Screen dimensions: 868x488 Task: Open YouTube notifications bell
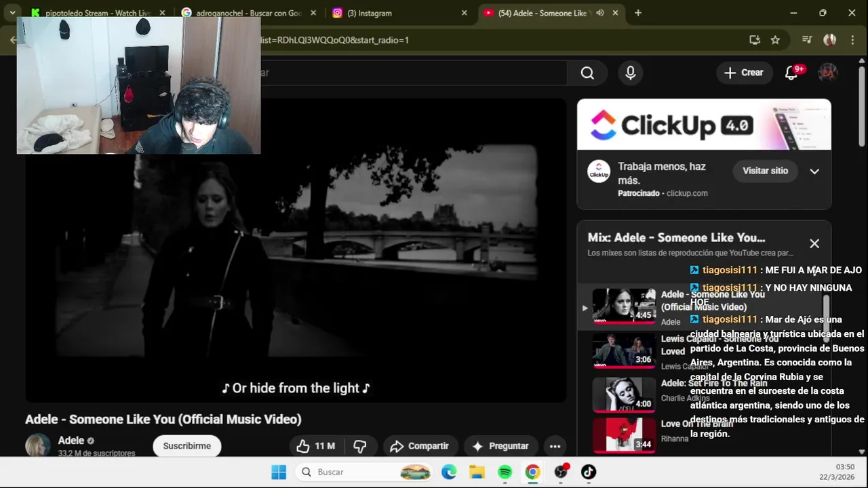point(791,73)
